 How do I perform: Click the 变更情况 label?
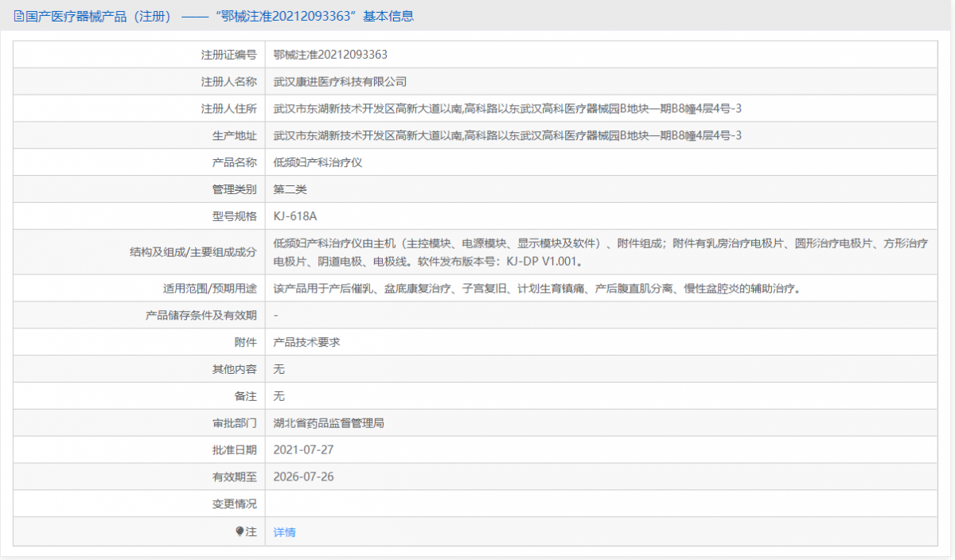coord(235,504)
